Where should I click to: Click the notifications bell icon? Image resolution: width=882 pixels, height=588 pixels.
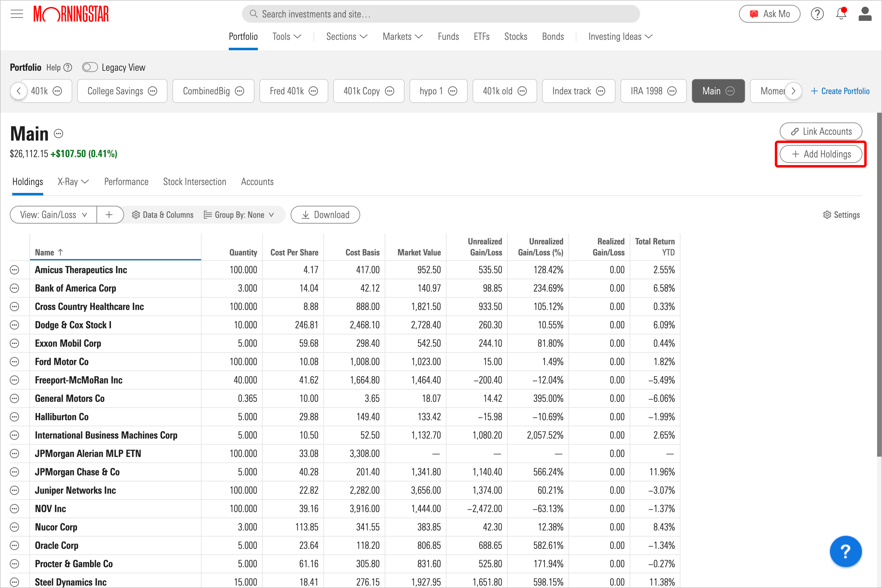pos(841,14)
